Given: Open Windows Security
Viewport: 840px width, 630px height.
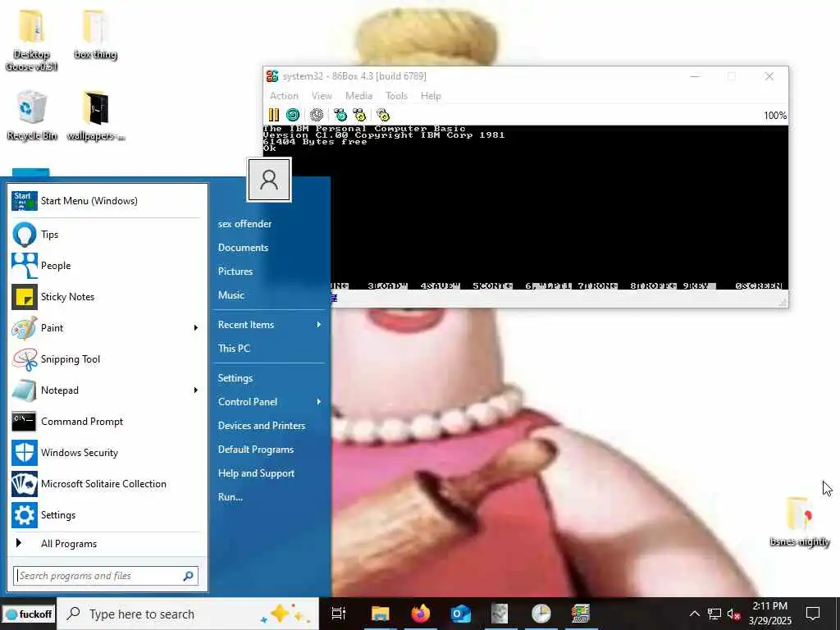Looking at the screenshot, I should pos(106,453).
